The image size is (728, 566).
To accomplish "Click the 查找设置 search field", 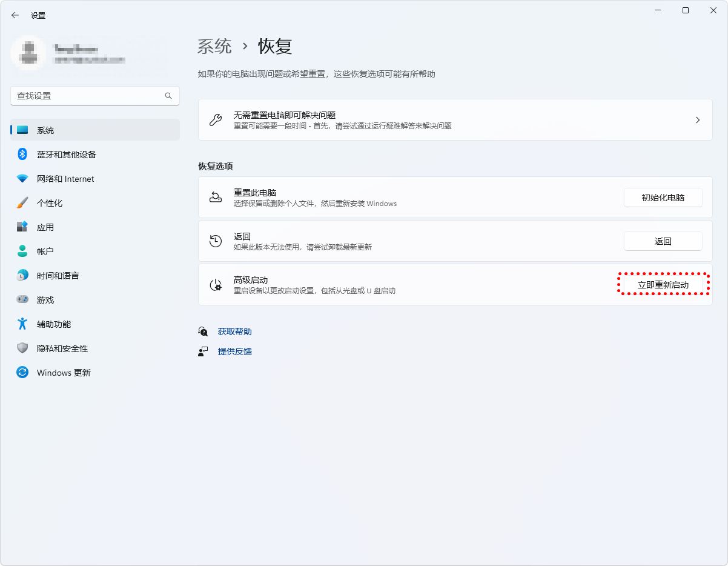I will coord(88,96).
